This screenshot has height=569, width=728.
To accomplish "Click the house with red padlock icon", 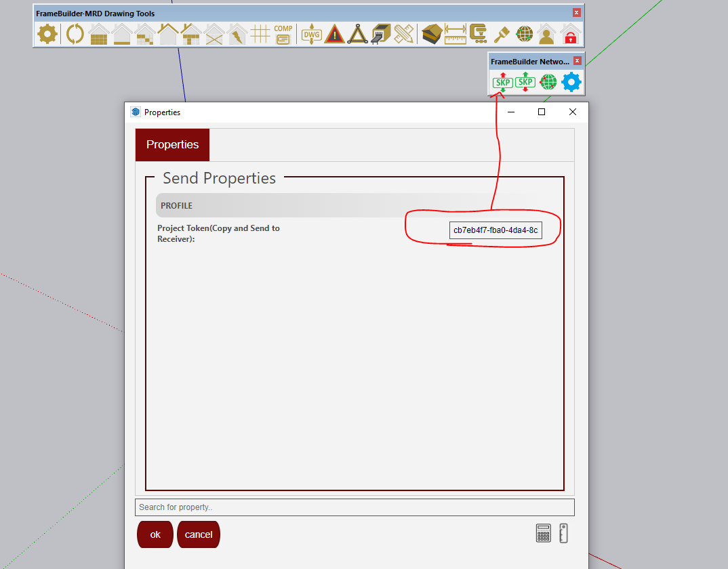I will 570,35.
